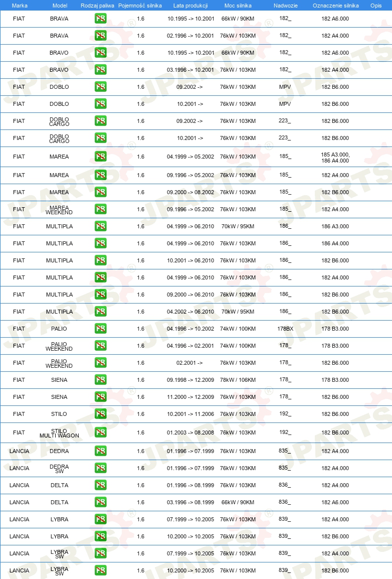Click fuel icon in SIENA 11.2000 row
The width and height of the screenshot is (392, 579).
coord(100,396)
